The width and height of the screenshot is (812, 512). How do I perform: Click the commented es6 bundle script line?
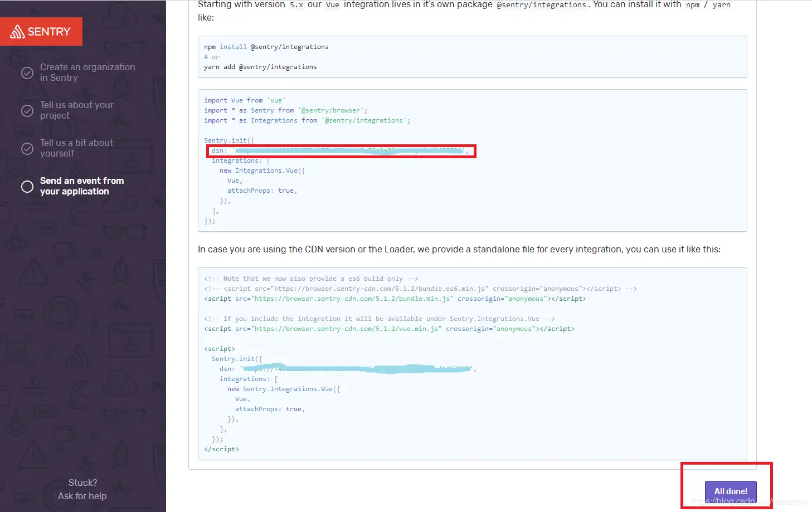[x=420, y=289]
